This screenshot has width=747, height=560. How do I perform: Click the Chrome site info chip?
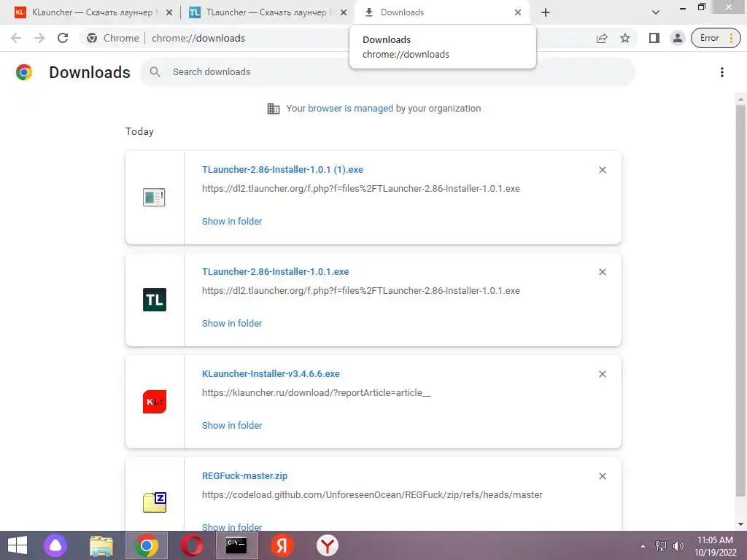coord(113,38)
